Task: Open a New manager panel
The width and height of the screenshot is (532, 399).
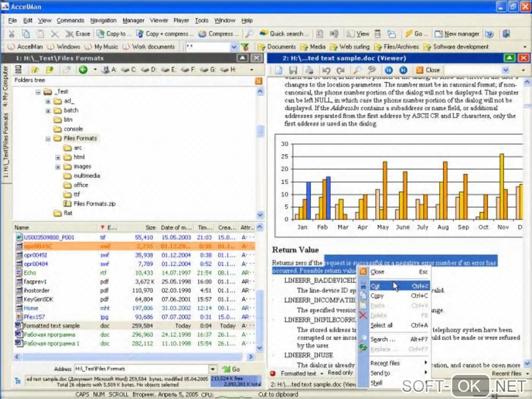Action: (x=457, y=33)
